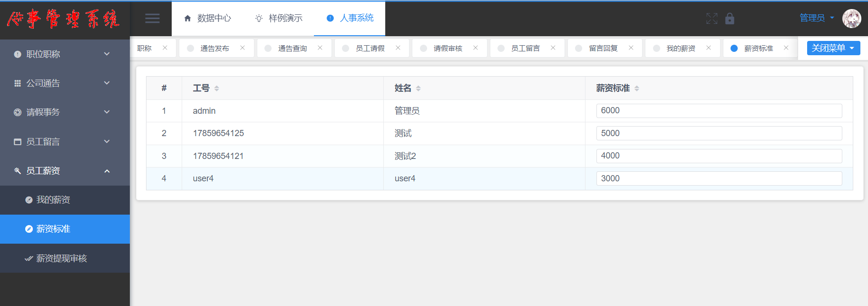Click the hamburger menu collapse icon
This screenshot has width=868, height=306.
tap(152, 19)
